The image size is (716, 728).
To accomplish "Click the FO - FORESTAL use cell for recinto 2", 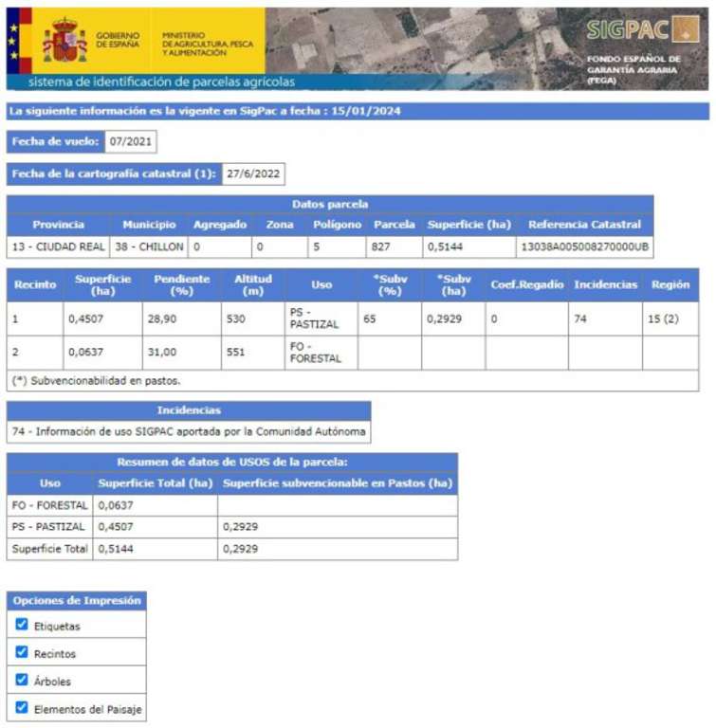I will pos(309,353).
